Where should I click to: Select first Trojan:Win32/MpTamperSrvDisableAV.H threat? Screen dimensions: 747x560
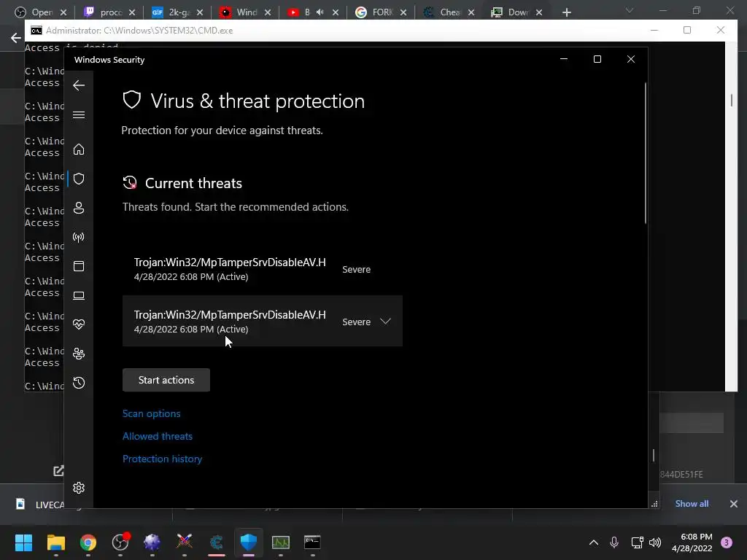coord(263,269)
